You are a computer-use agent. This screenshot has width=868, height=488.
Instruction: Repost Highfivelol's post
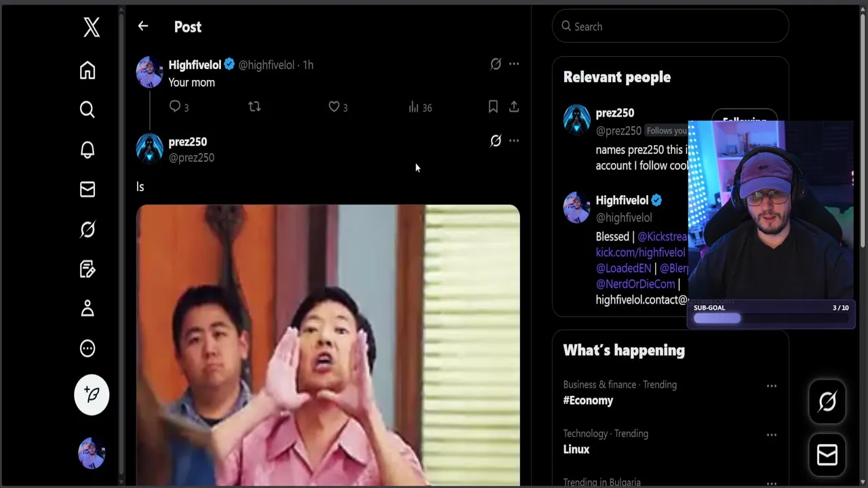pos(254,107)
